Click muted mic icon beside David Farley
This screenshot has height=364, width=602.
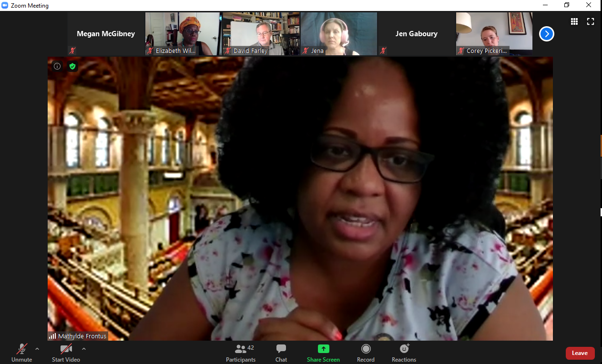228,51
